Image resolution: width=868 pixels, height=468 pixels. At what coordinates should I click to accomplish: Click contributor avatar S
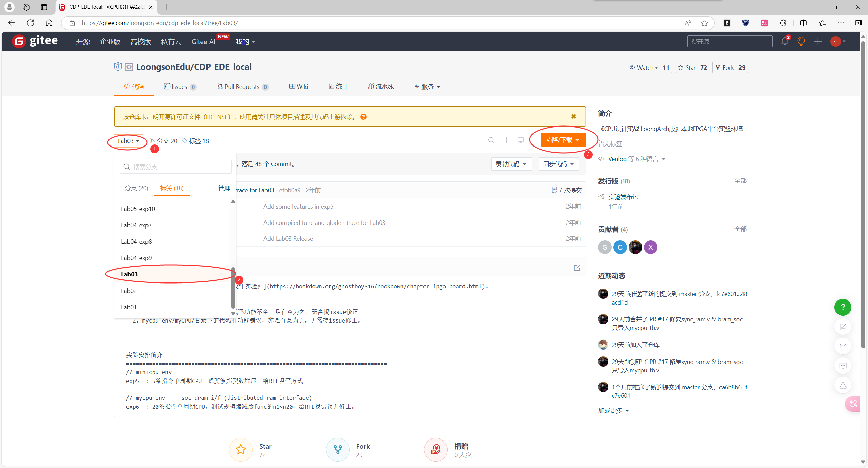click(x=605, y=247)
